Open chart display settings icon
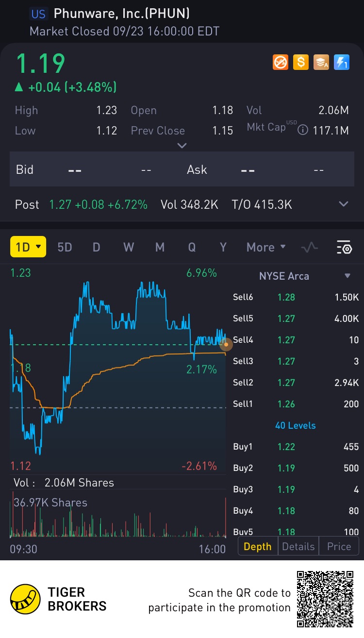364x638 pixels. [344, 247]
